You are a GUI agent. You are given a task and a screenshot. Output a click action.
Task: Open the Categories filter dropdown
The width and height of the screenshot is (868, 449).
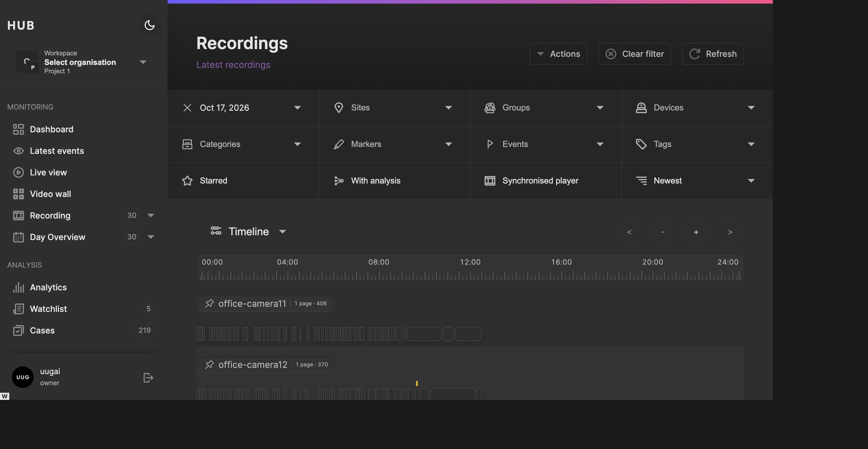click(x=243, y=144)
